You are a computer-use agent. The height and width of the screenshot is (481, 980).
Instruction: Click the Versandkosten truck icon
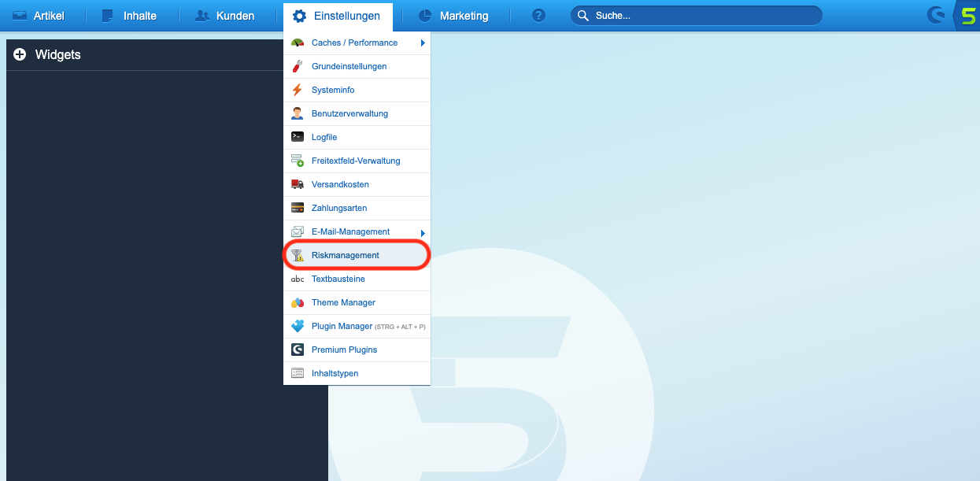[x=298, y=184]
